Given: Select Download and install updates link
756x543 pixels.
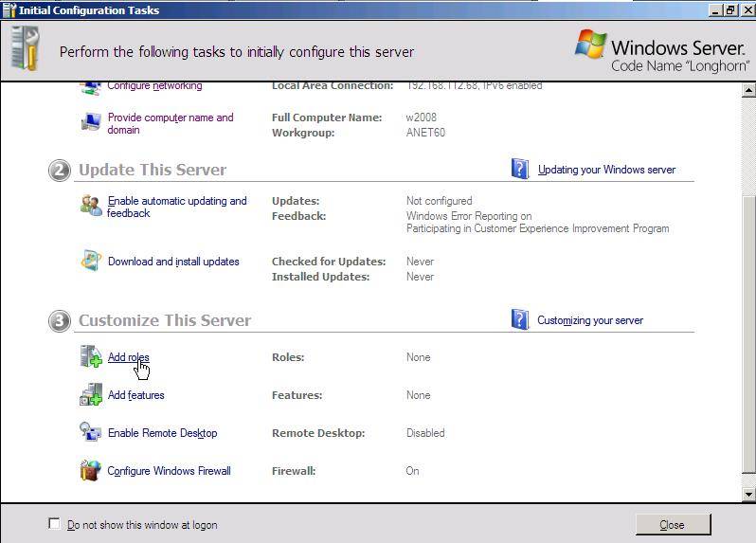Looking at the screenshot, I should coord(173,262).
